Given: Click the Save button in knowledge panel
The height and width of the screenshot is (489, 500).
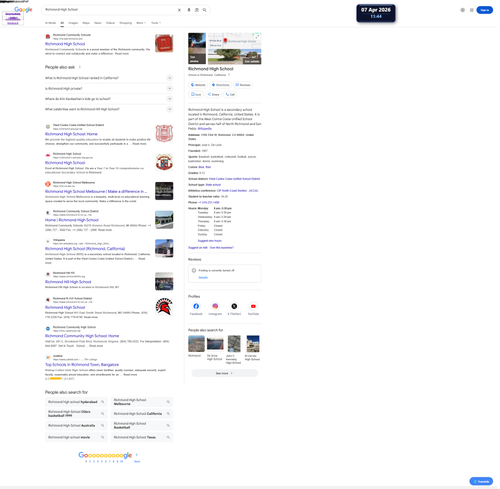Looking at the screenshot, I should point(196,94).
